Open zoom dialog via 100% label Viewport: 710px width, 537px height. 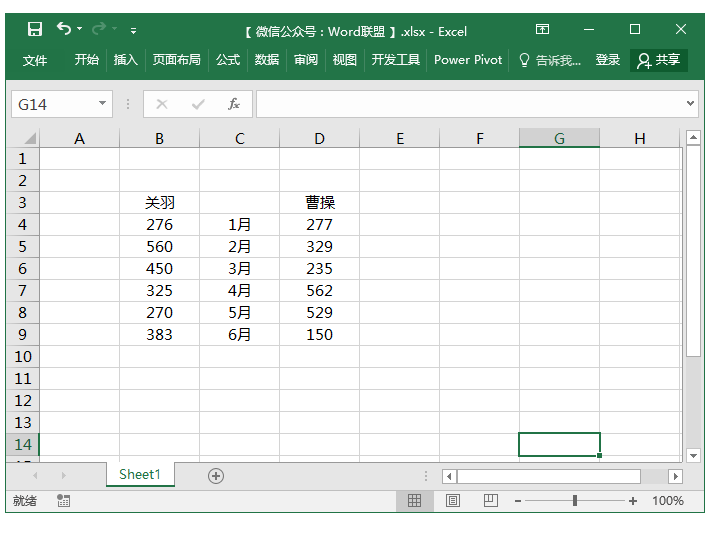(x=668, y=500)
